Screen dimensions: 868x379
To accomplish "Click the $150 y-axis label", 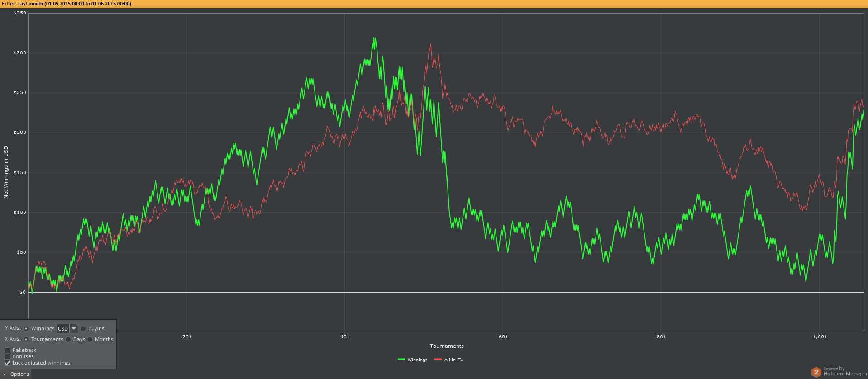I will tap(20, 173).
